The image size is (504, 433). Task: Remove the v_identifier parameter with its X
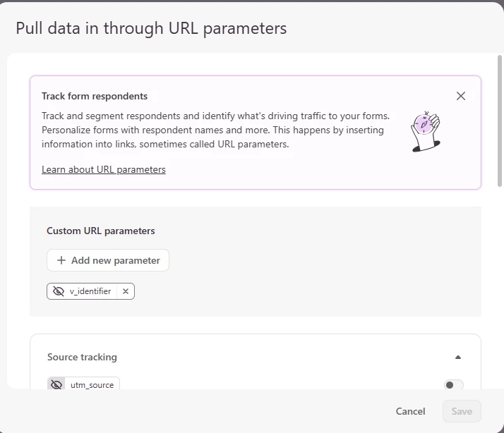tap(126, 291)
